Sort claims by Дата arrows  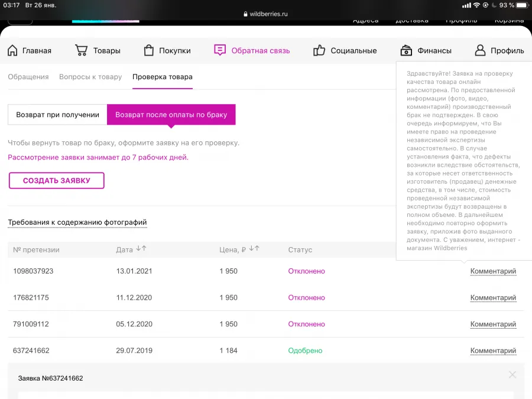141,249
